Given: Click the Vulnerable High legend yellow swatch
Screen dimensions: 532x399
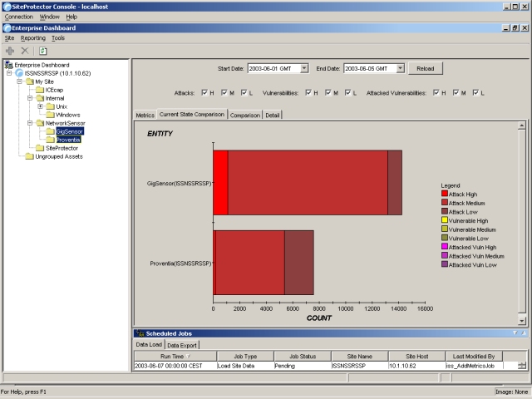Looking at the screenshot, I should (445, 220).
